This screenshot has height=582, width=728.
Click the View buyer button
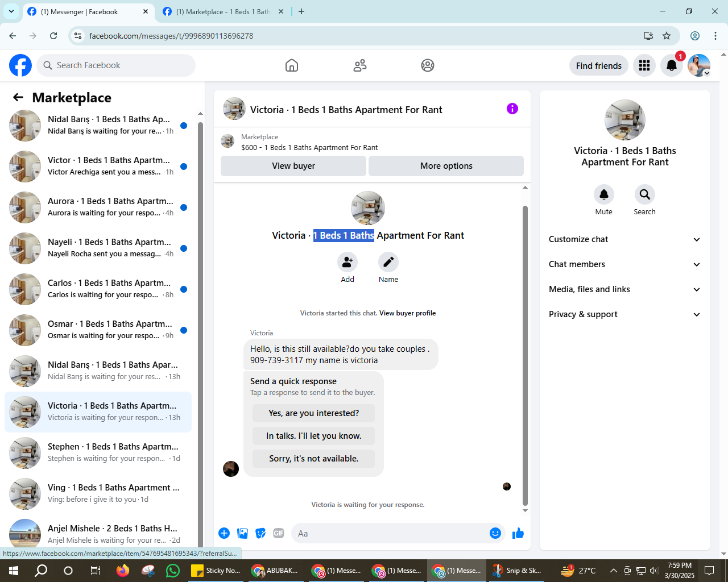coord(293,166)
